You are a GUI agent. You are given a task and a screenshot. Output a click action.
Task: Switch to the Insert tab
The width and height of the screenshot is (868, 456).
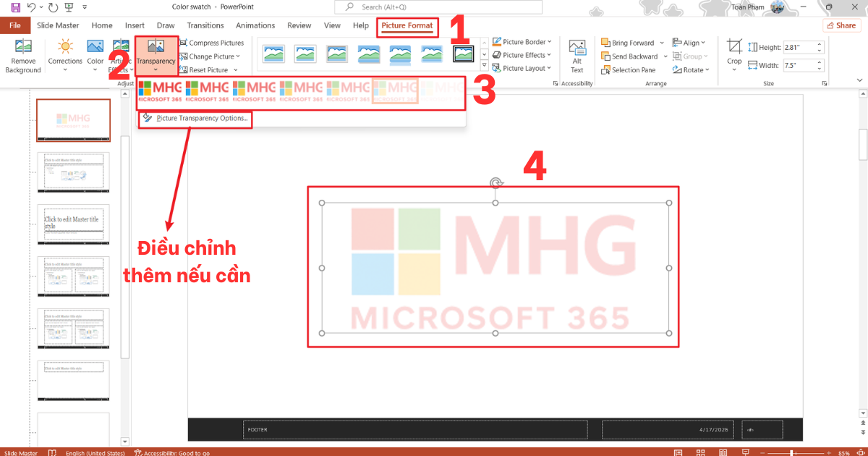tap(135, 25)
